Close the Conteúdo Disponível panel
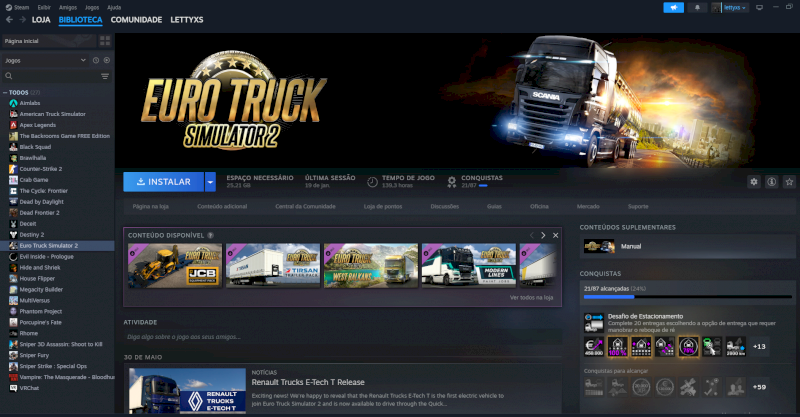Viewport: 800px width, 417px height. (x=556, y=235)
